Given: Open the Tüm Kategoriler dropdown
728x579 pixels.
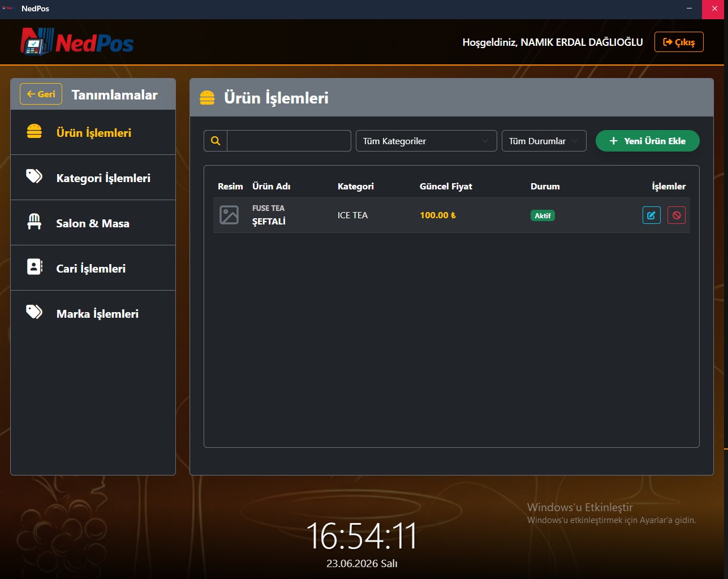Looking at the screenshot, I should click(x=426, y=141).
